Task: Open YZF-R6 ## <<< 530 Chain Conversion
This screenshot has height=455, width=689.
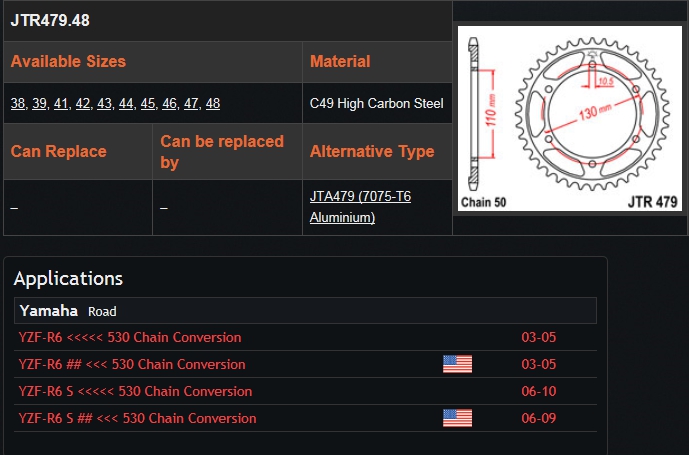Action: pos(132,364)
